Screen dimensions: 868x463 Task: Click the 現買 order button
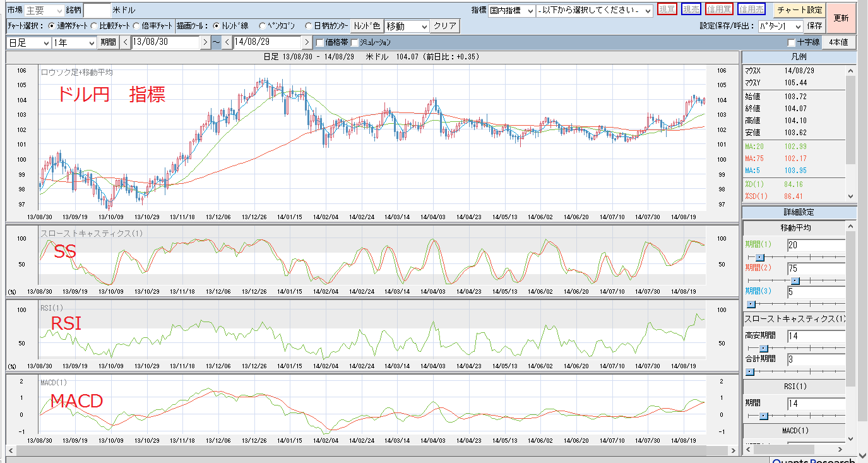(667, 9)
